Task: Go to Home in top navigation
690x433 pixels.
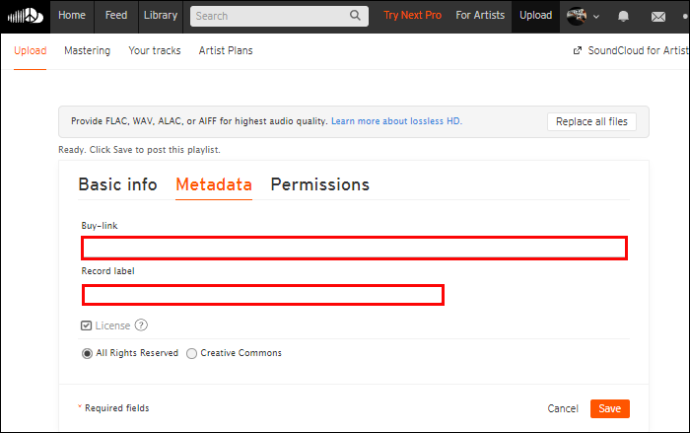Action: point(72,15)
